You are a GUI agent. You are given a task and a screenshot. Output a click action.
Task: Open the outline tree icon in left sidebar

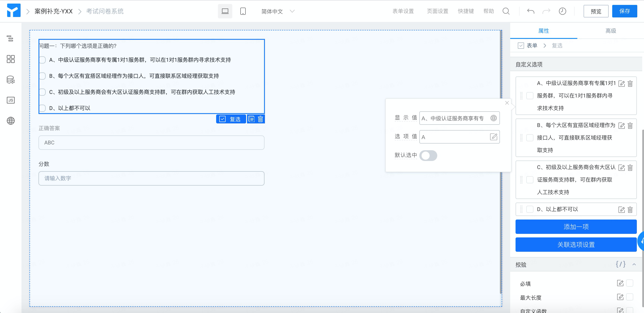[10, 38]
